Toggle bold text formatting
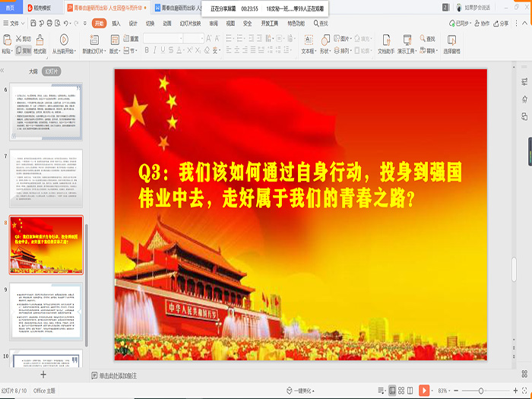This screenshot has height=399, width=532. tap(147, 51)
